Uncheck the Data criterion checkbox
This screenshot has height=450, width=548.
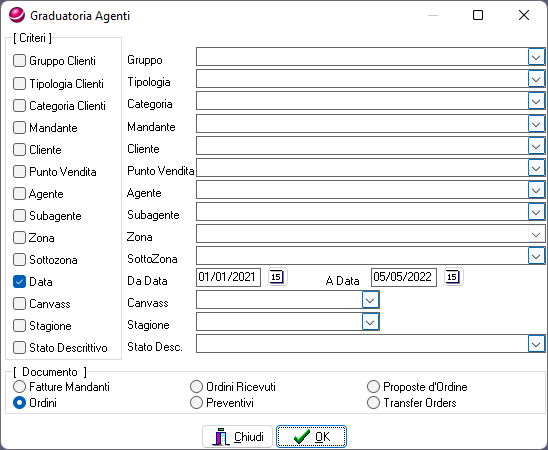(x=19, y=282)
